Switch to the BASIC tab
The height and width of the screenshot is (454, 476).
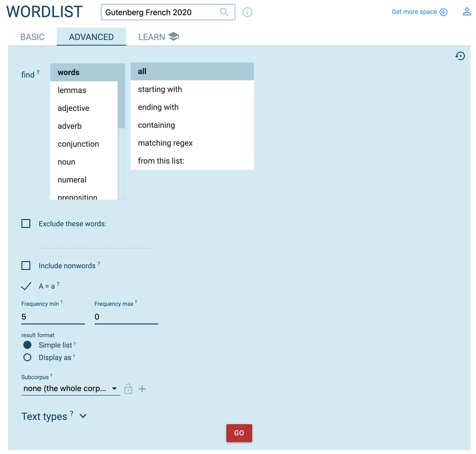[32, 37]
